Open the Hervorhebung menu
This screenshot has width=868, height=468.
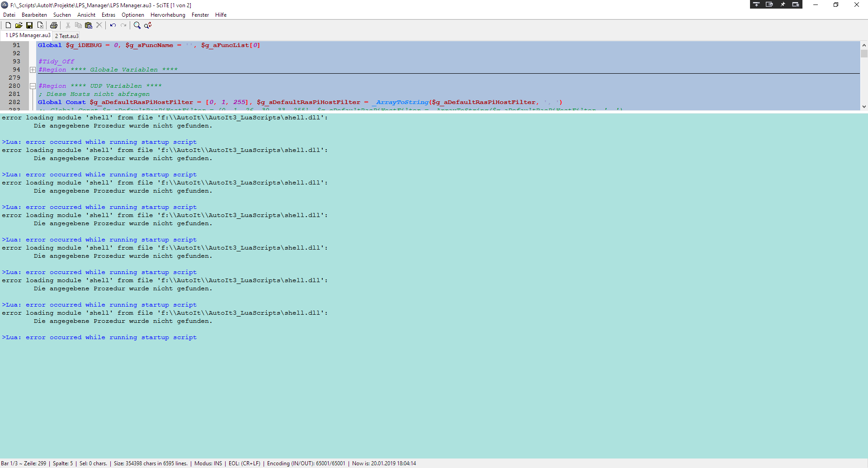168,15
